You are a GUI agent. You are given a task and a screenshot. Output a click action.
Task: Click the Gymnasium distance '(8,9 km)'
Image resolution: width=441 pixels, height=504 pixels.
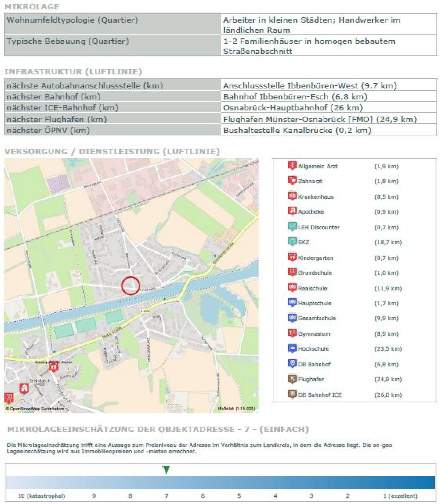click(x=386, y=334)
